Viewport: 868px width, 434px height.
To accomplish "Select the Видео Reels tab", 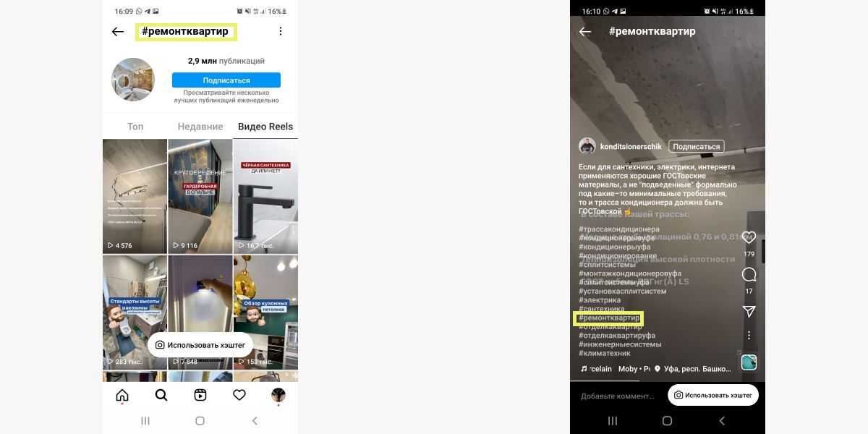I will 265,126.
